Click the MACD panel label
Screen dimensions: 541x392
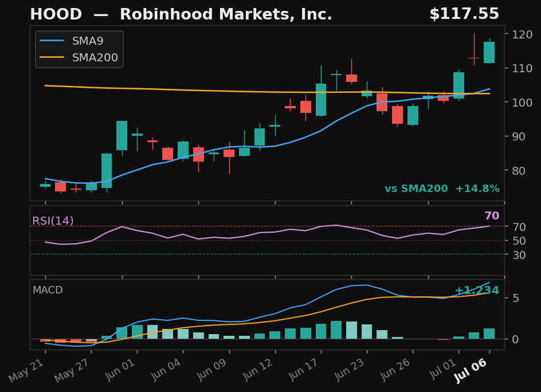pyautogui.click(x=48, y=290)
